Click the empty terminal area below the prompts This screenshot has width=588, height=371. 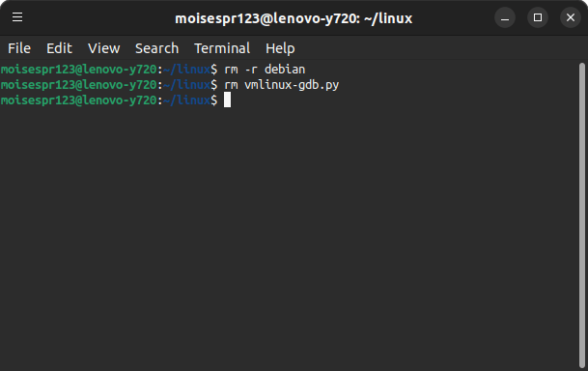click(289, 237)
